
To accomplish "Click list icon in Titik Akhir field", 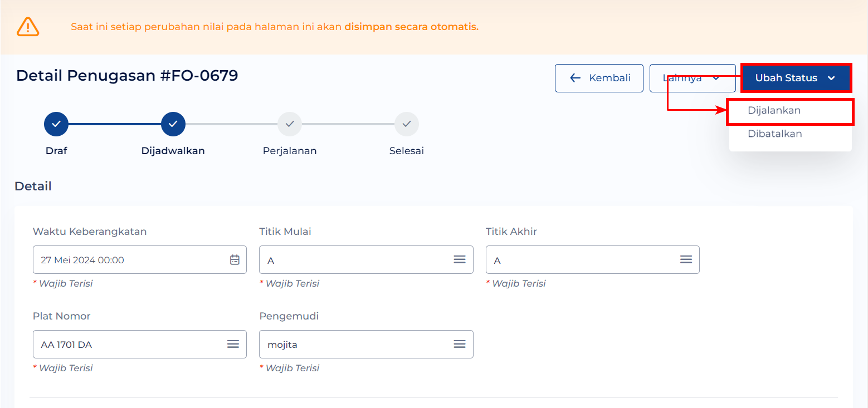I will tap(686, 260).
